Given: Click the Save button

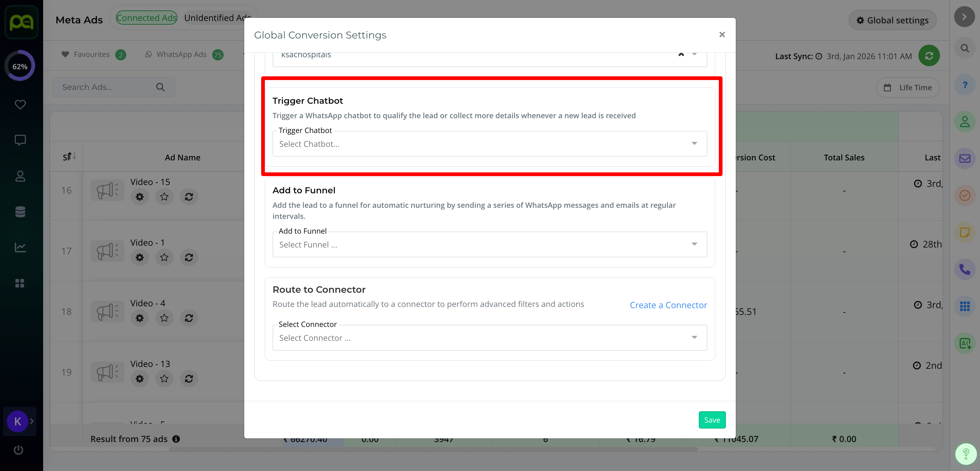Looking at the screenshot, I should [x=712, y=420].
